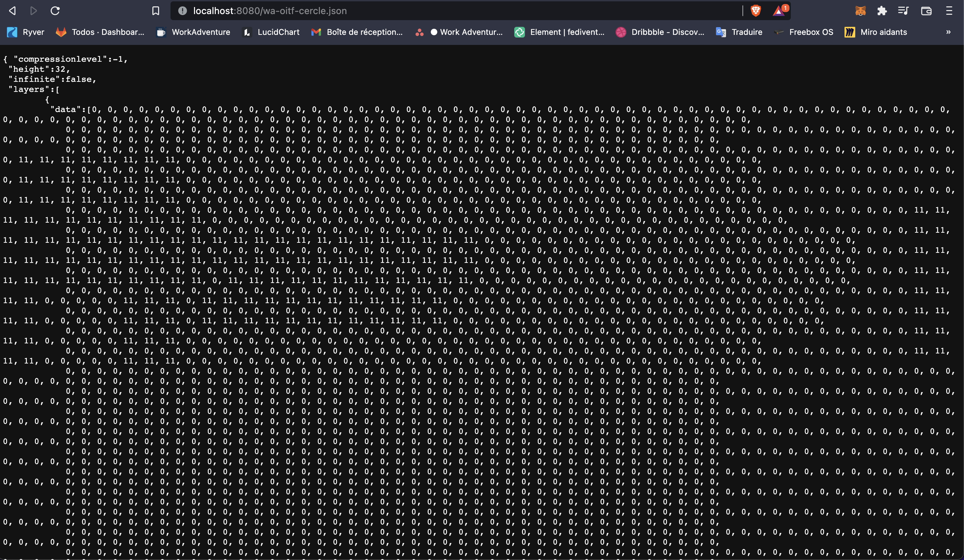Open the Ryver bookmark
Image resolution: width=964 pixels, height=560 pixels.
point(25,32)
